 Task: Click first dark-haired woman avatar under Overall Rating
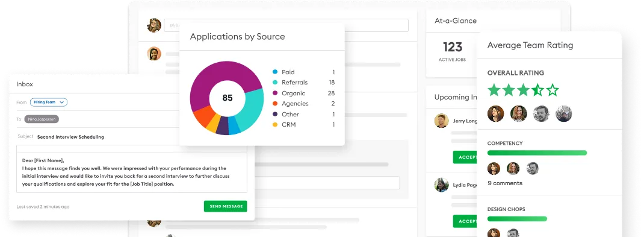[496, 113]
